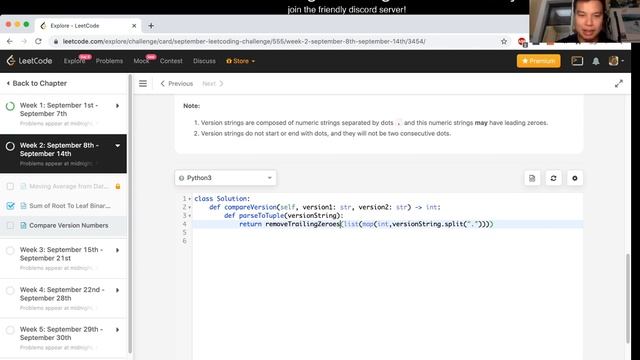This screenshot has width=640, height=360.
Task: Expand editor to full screen
Action: [x=619, y=83]
